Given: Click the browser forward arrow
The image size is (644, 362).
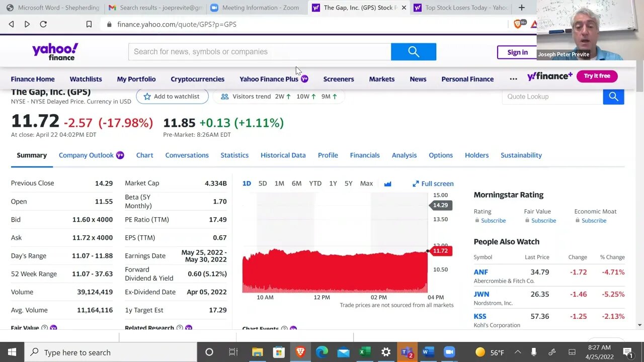Looking at the screenshot, I should 27,24.
